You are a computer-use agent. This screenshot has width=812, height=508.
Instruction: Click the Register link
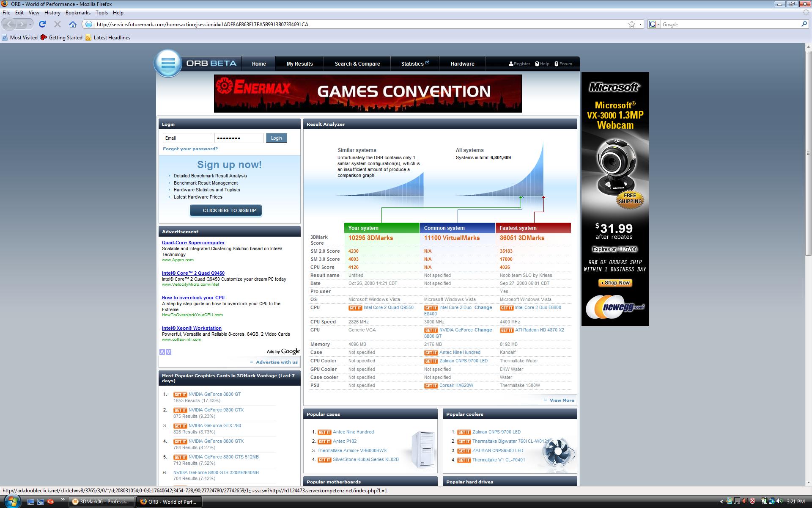coord(519,64)
